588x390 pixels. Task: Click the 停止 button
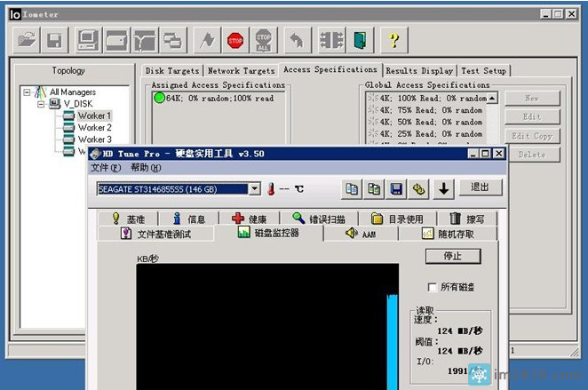pos(452,256)
